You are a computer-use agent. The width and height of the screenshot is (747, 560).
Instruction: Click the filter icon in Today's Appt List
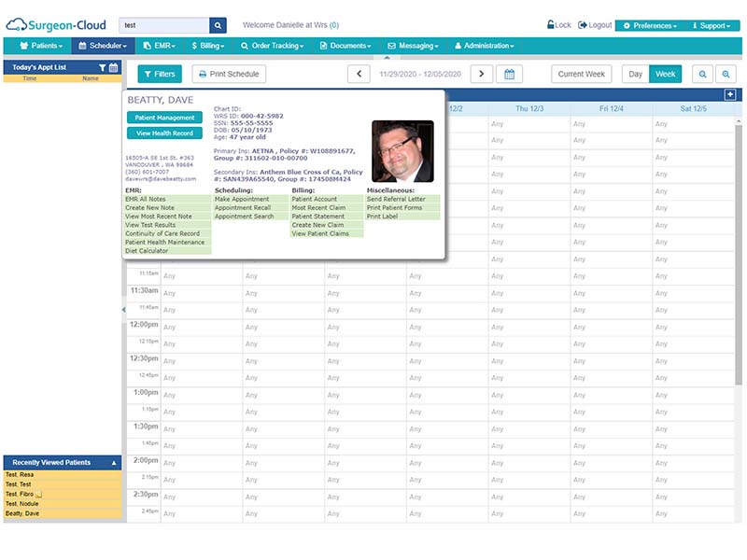pos(103,67)
